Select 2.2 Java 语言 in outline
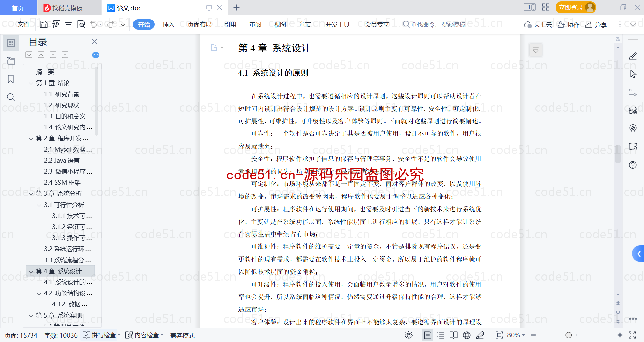The image size is (644, 342). click(x=62, y=161)
